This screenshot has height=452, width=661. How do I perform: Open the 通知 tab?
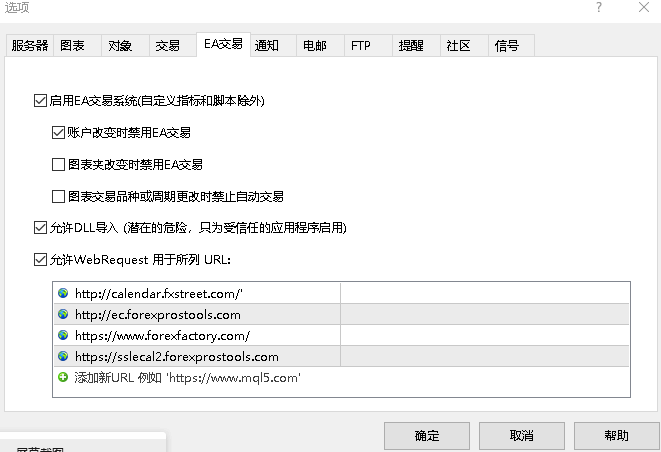[274, 46]
